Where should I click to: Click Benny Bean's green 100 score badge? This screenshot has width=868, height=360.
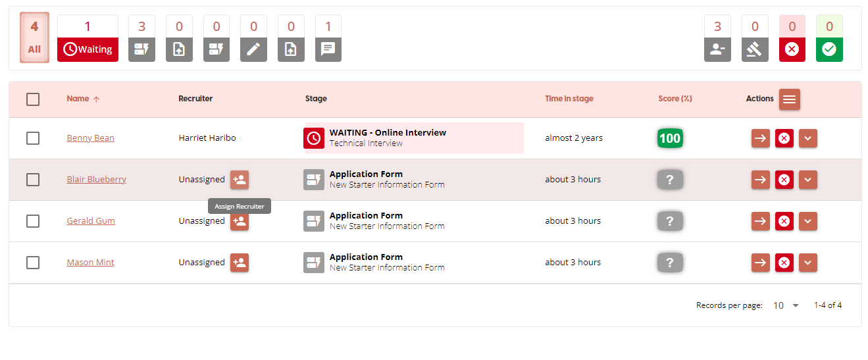click(669, 138)
